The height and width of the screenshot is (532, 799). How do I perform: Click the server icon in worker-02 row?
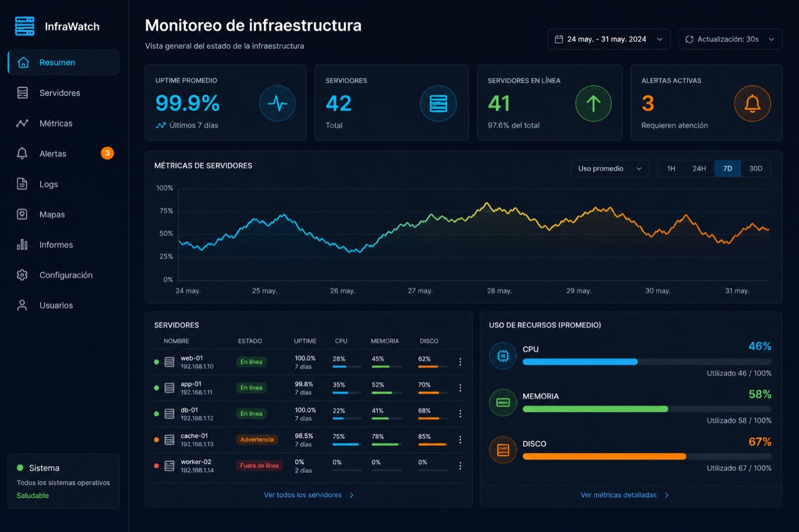click(x=169, y=466)
